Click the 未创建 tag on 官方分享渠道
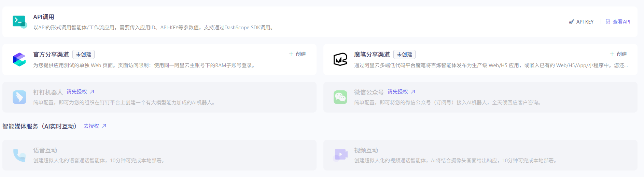Viewport: 644px width, 177px height. click(83, 54)
